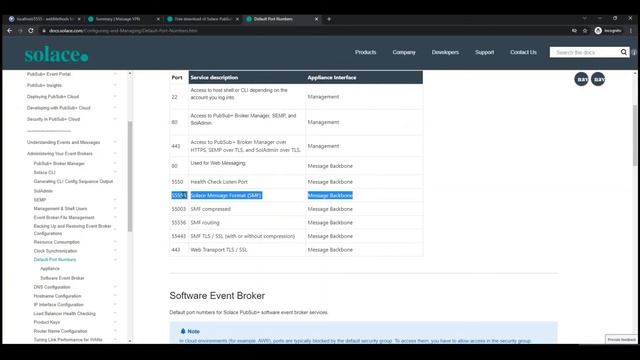Expand Understanding Events and Messages chevron
Screen dimensions: 640x360
(116, 142)
